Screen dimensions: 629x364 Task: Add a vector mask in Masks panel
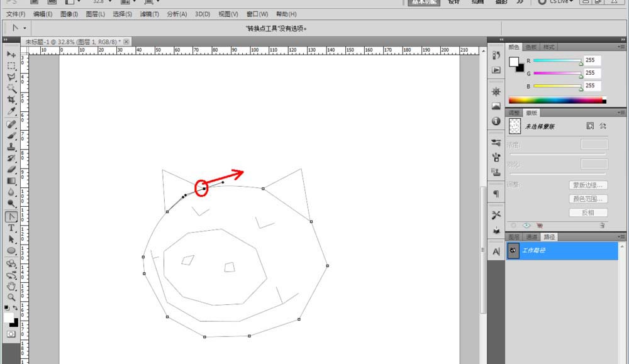click(x=603, y=126)
